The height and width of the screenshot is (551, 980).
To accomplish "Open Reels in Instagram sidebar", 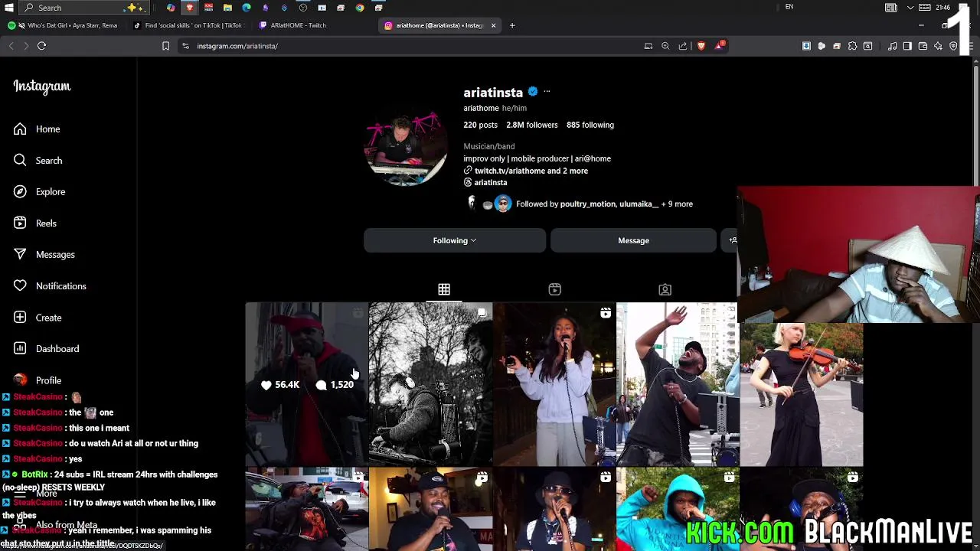I will click(x=35, y=223).
